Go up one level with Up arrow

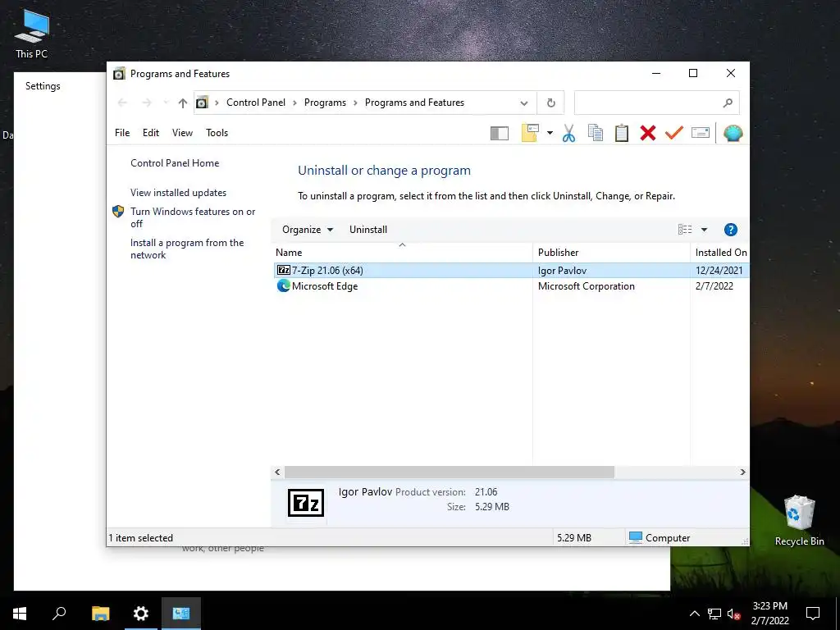click(x=183, y=103)
